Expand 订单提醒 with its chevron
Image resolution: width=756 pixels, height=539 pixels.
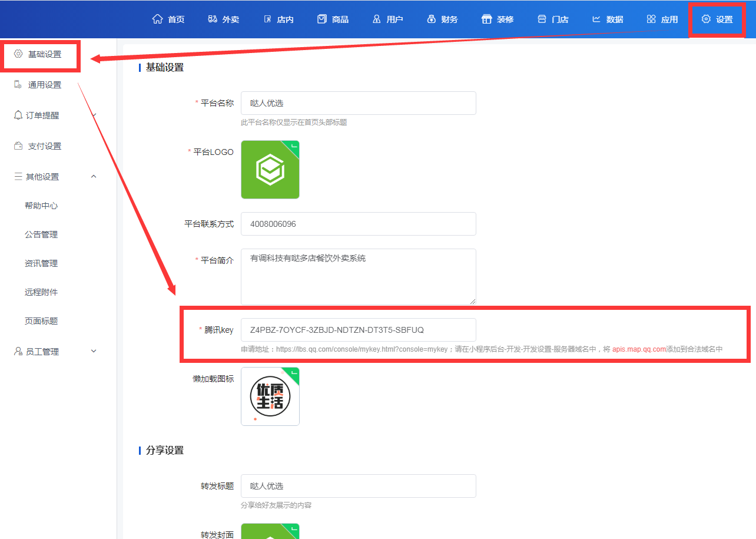pos(94,115)
